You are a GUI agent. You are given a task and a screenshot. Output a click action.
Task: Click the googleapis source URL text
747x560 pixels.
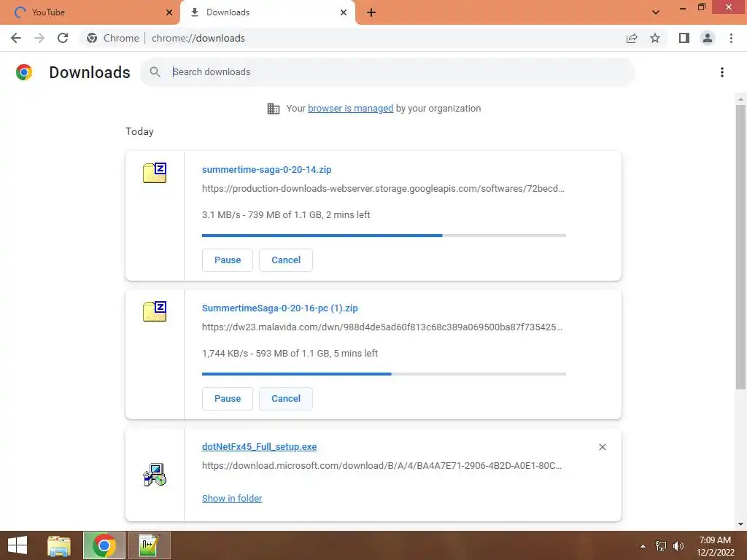click(x=383, y=189)
